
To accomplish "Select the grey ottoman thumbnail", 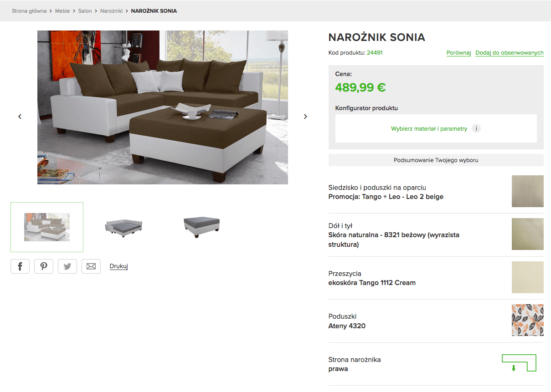I will pyautogui.click(x=202, y=227).
